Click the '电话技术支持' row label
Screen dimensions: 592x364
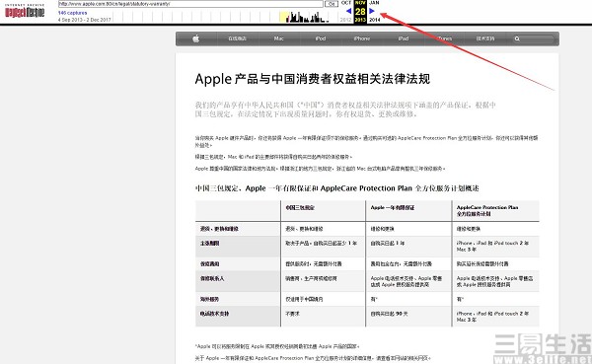[214, 314]
